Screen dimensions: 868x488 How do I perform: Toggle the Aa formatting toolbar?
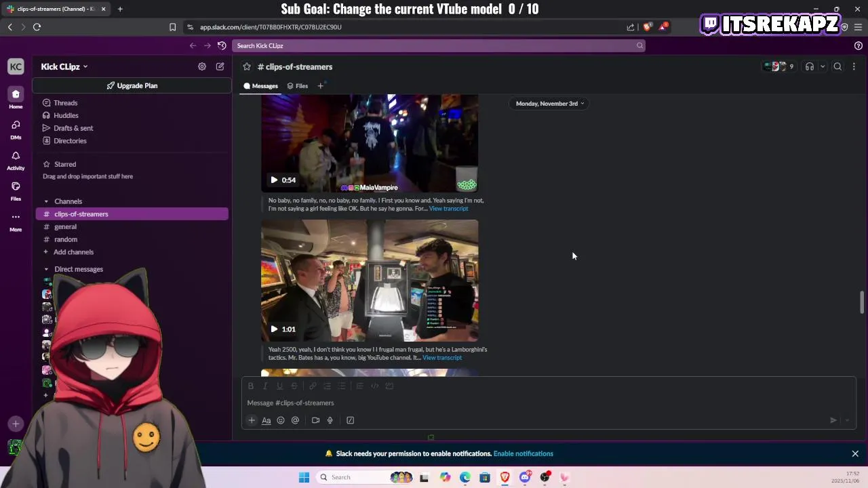(x=267, y=420)
